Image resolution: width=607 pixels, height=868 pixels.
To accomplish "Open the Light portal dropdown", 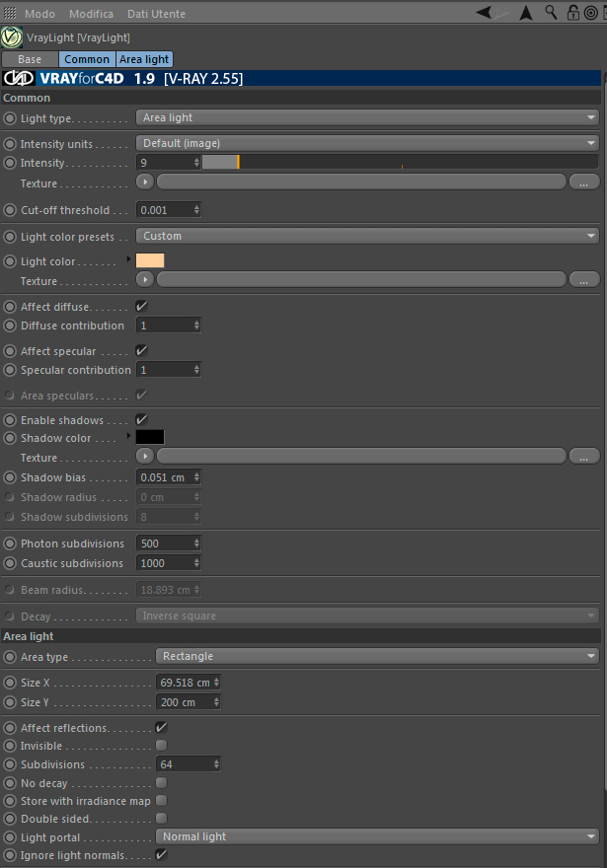I will (x=378, y=836).
